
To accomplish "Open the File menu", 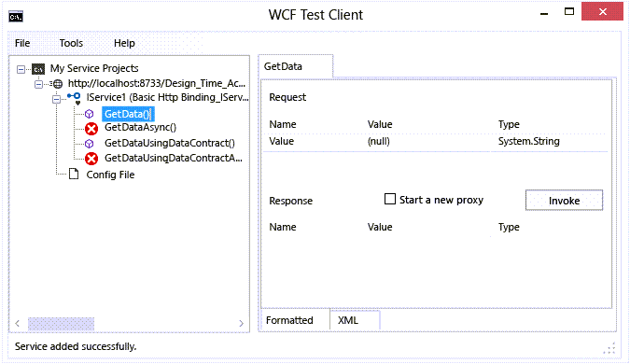I will 22,43.
